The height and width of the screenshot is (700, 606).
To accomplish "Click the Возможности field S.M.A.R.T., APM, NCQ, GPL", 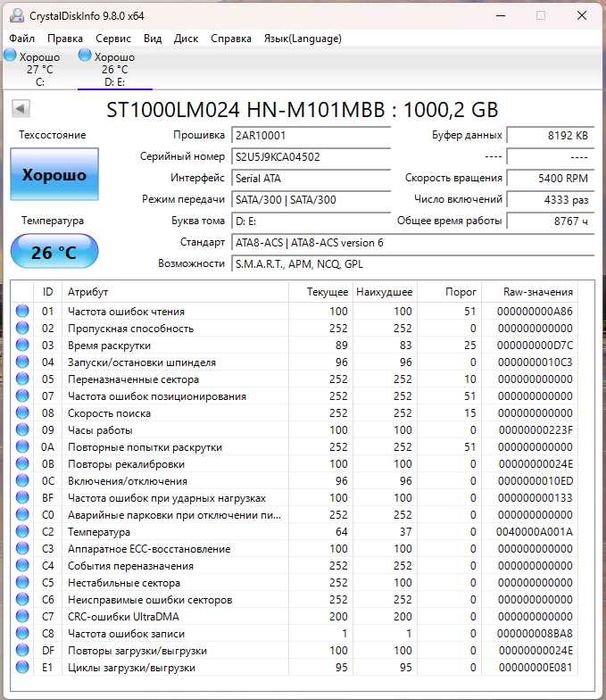I will click(413, 264).
